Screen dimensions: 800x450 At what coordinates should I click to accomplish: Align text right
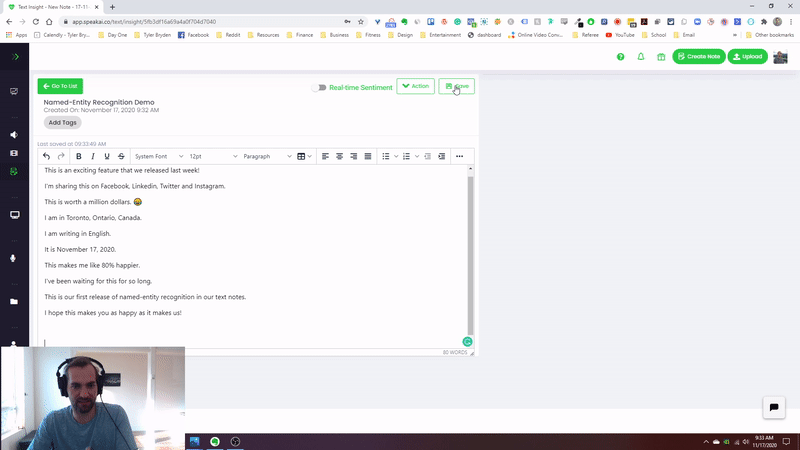[354, 156]
